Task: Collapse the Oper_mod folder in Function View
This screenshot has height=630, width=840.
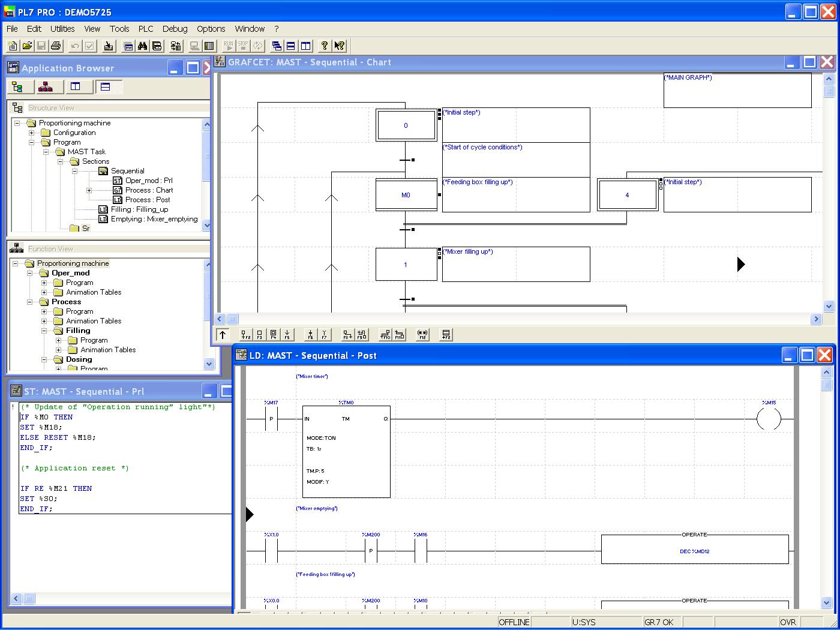Action: coord(29,273)
